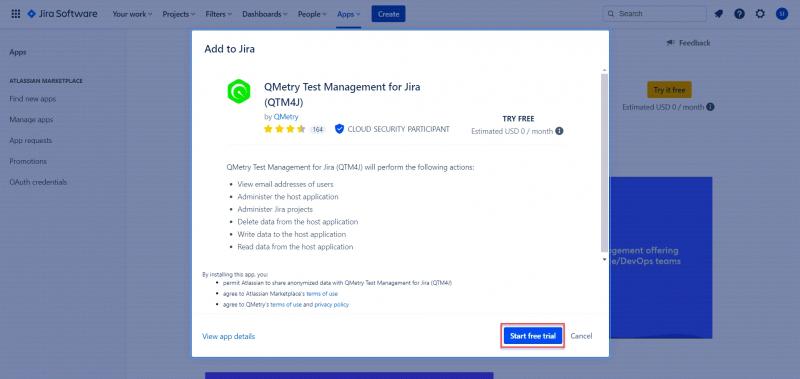
Task: Open the notifications icon in header
Action: point(718,14)
